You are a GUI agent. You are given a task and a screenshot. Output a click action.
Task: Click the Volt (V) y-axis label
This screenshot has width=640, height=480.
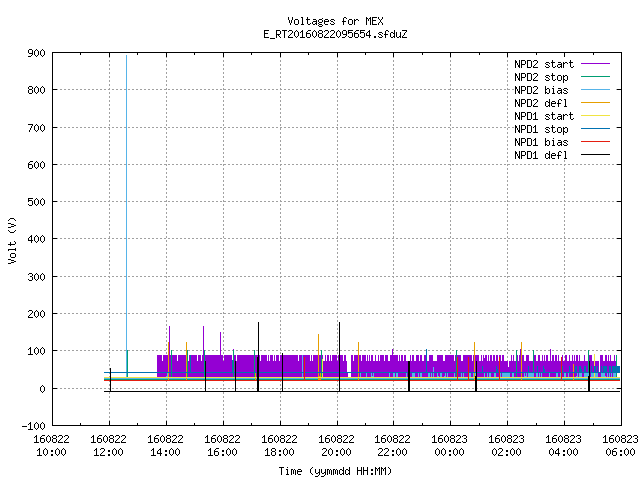pyautogui.click(x=12, y=241)
